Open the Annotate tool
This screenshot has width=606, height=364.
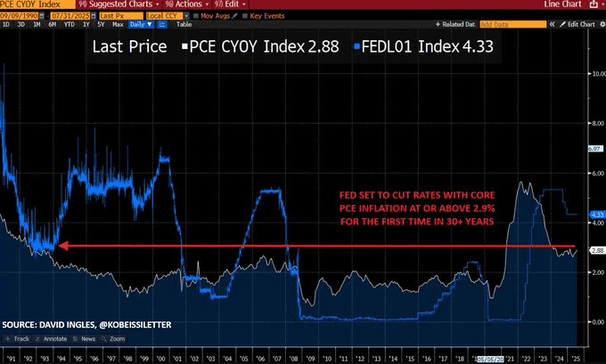point(52,338)
